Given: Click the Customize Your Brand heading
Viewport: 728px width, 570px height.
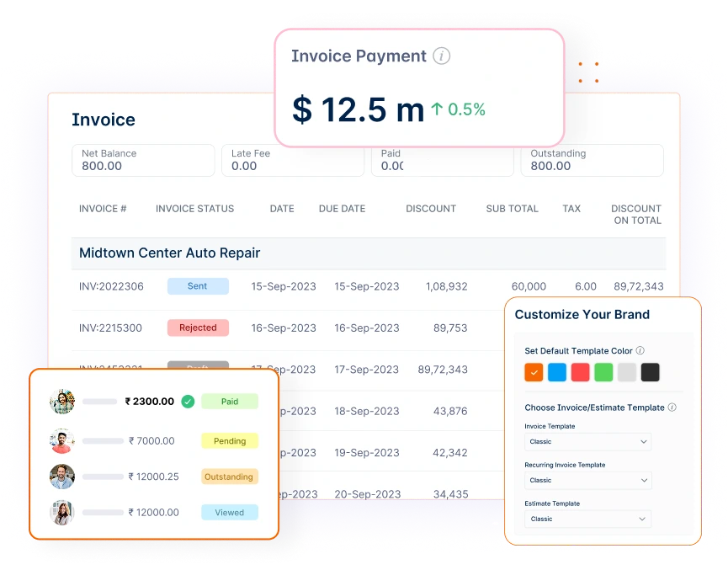Looking at the screenshot, I should [x=582, y=315].
